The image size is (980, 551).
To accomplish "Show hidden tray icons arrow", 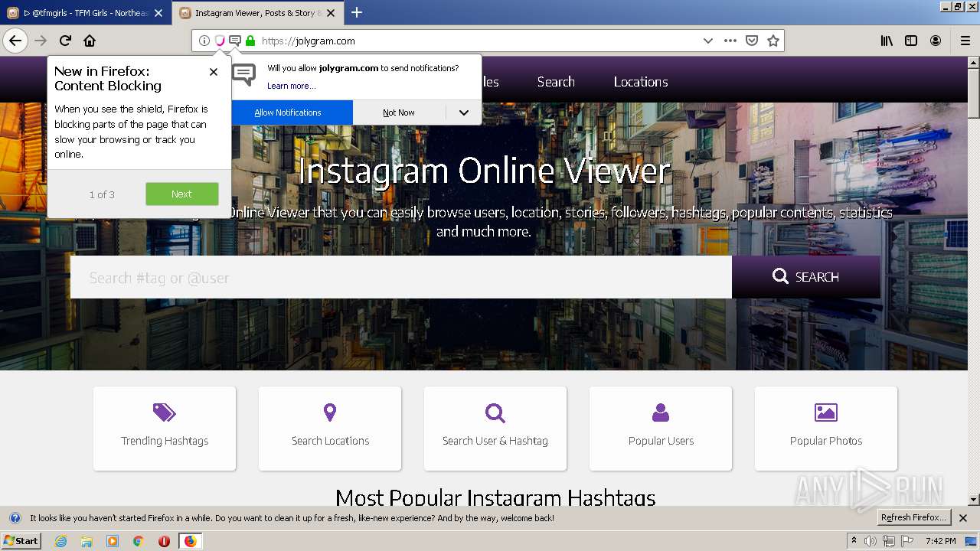I will [x=854, y=540].
